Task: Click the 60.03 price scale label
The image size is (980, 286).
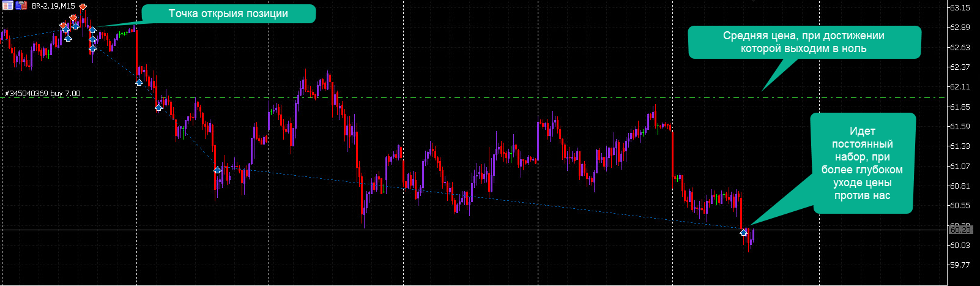Action: coord(960,245)
